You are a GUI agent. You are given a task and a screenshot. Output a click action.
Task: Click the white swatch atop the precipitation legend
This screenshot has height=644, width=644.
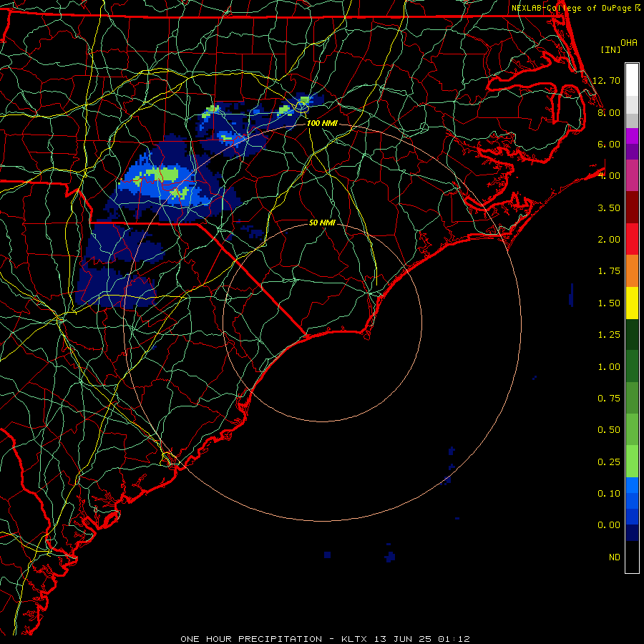tap(632, 79)
